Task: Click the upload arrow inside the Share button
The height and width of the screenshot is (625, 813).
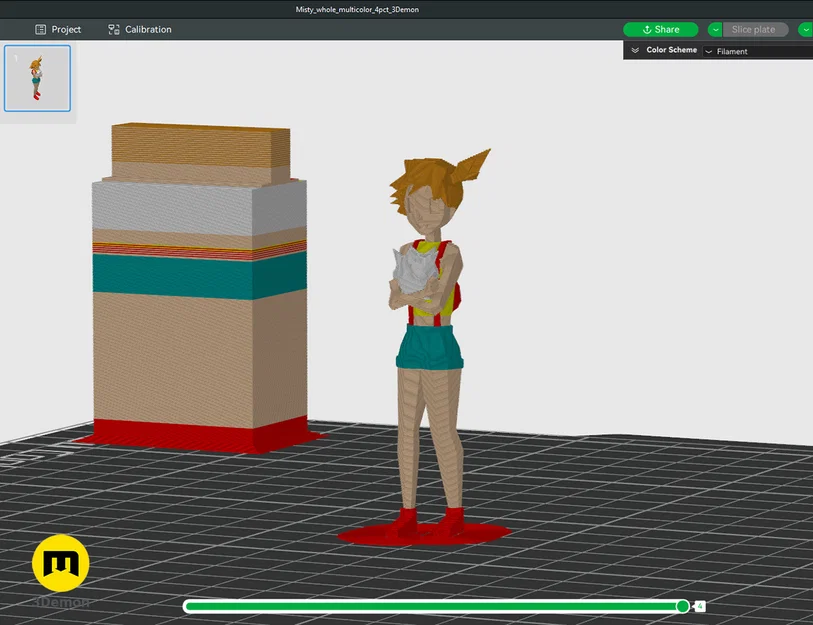Action: click(646, 29)
